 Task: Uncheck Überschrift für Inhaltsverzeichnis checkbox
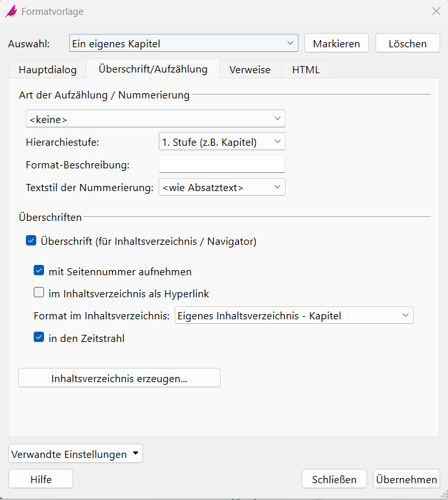point(30,242)
